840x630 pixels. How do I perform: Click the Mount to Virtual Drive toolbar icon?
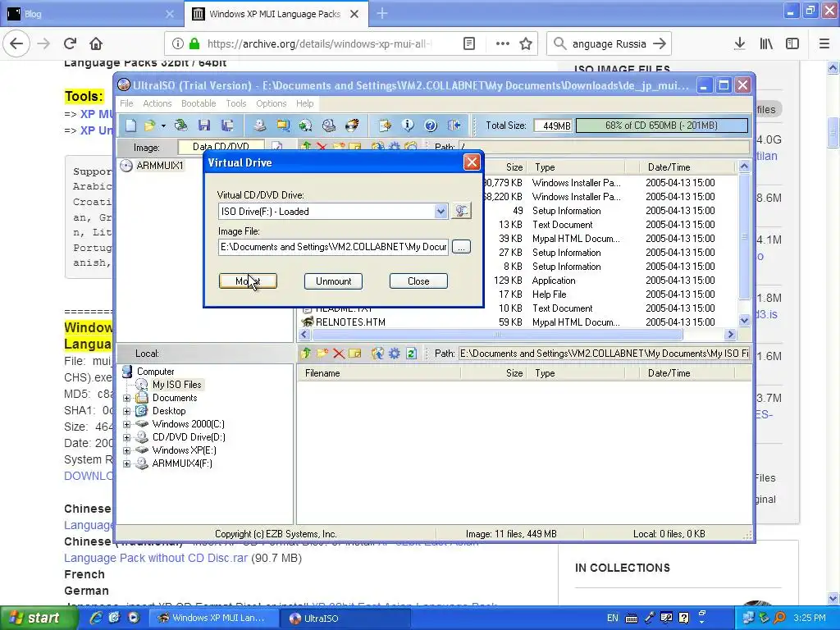coord(329,126)
